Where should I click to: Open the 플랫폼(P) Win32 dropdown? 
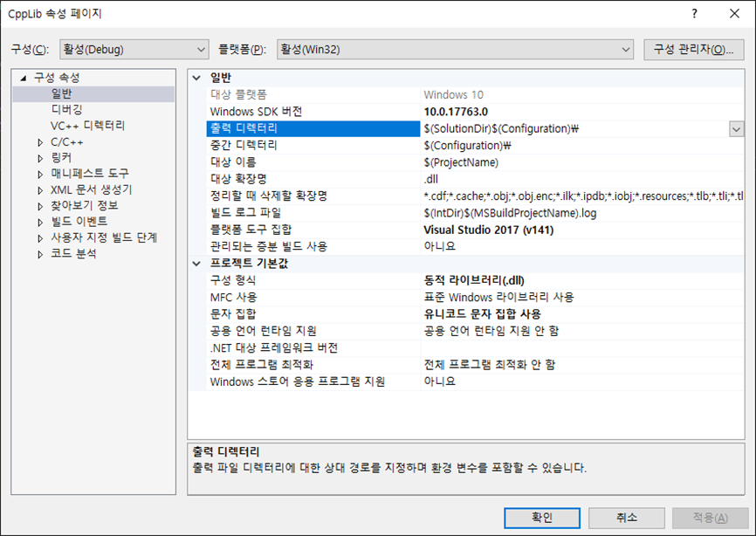click(628, 50)
